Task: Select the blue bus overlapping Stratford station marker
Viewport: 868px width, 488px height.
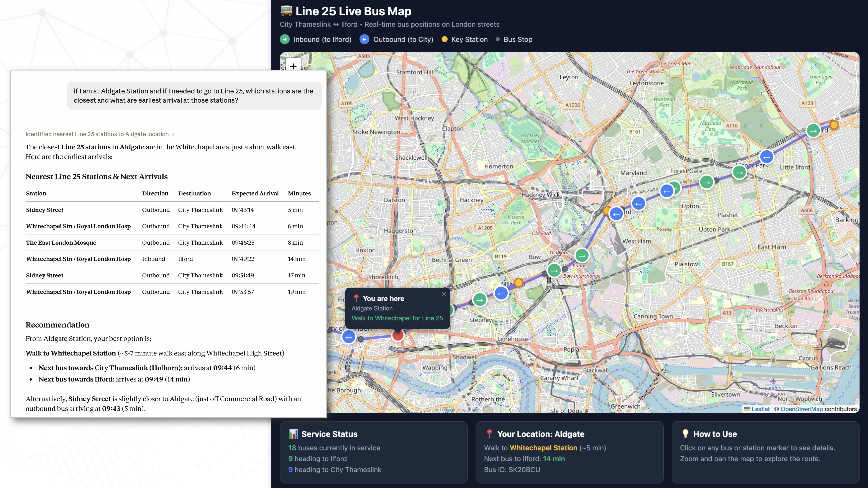Action: (616, 214)
